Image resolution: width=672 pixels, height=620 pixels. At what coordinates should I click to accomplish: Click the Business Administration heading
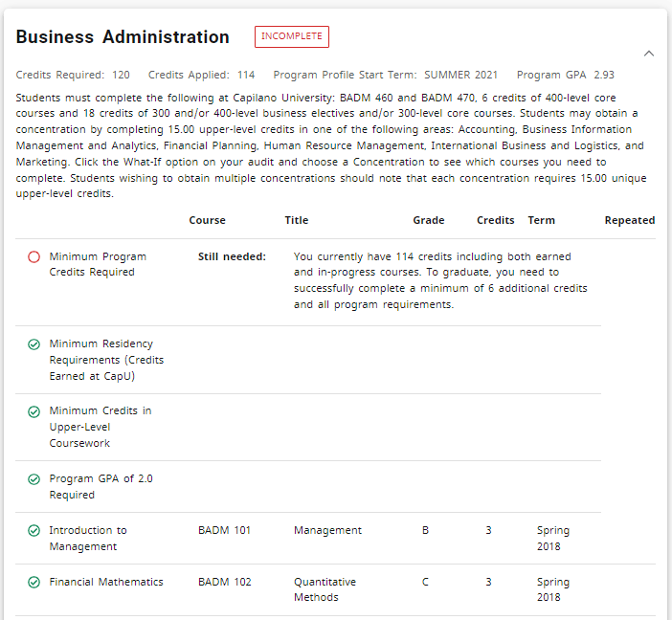point(123,37)
